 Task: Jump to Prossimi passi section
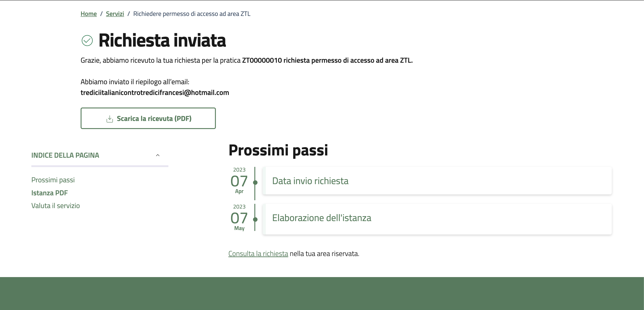tap(53, 180)
